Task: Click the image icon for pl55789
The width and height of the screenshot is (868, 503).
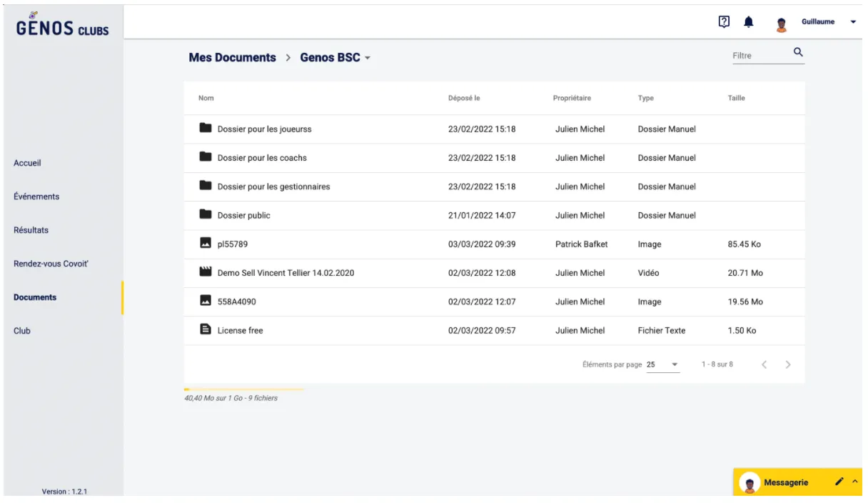Action: point(206,244)
